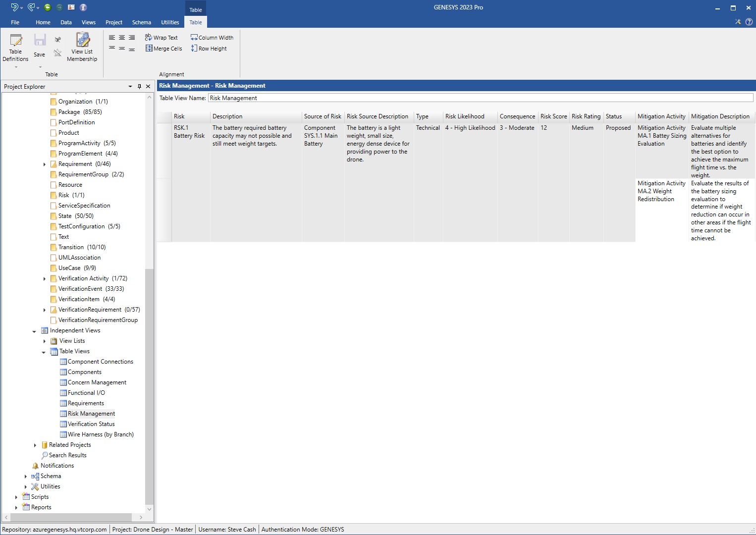
Task: Collapse the Table Views node
Action: (44, 352)
